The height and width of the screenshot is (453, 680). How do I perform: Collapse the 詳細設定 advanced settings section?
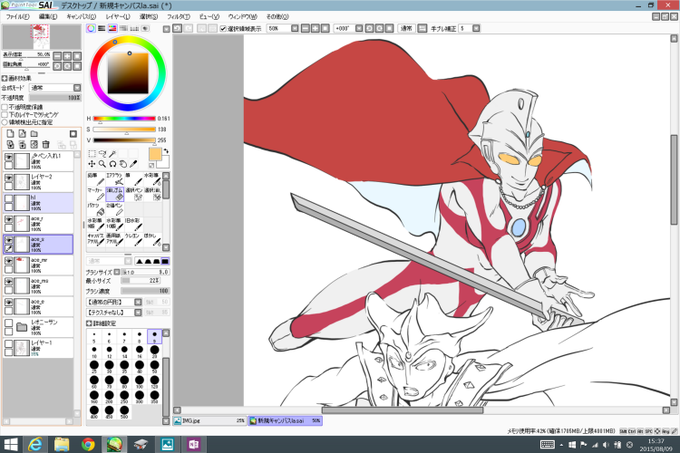pos(89,323)
